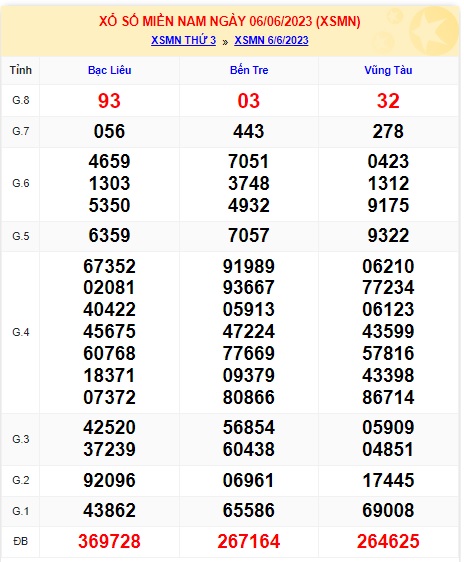The height and width of the screenshot is (562, 464).
Task: Click the G.6 number 5350
Action: click(109, 205)
